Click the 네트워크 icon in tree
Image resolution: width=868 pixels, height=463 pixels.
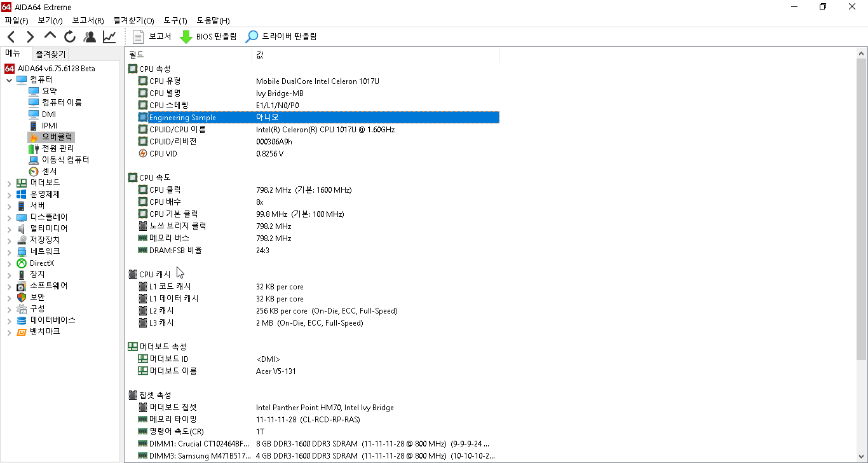coord(22,252)
